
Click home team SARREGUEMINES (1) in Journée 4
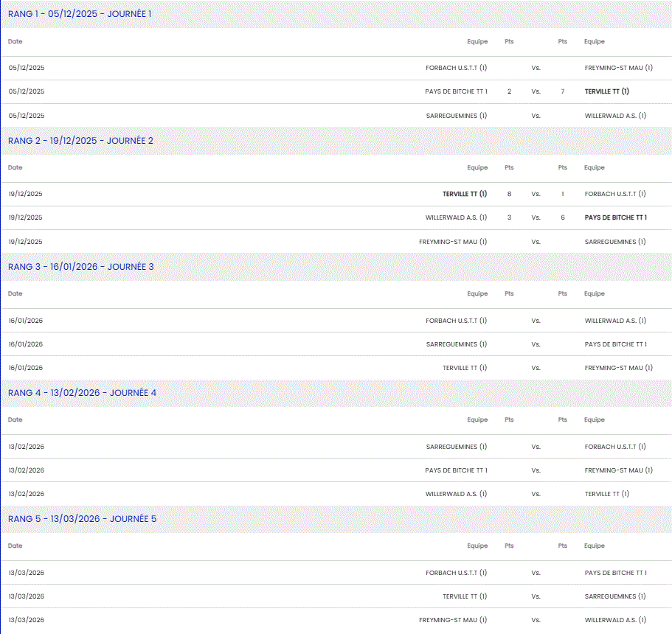tap(456, 447)
